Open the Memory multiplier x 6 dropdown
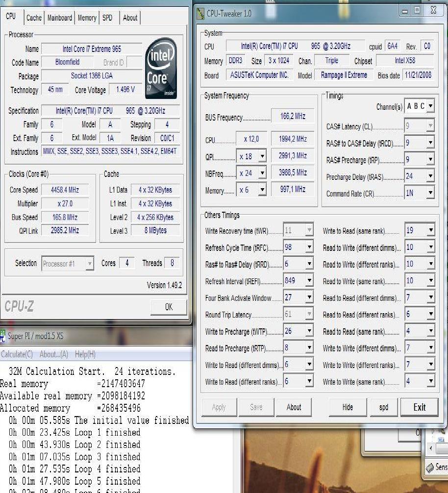 pos(262,190)
